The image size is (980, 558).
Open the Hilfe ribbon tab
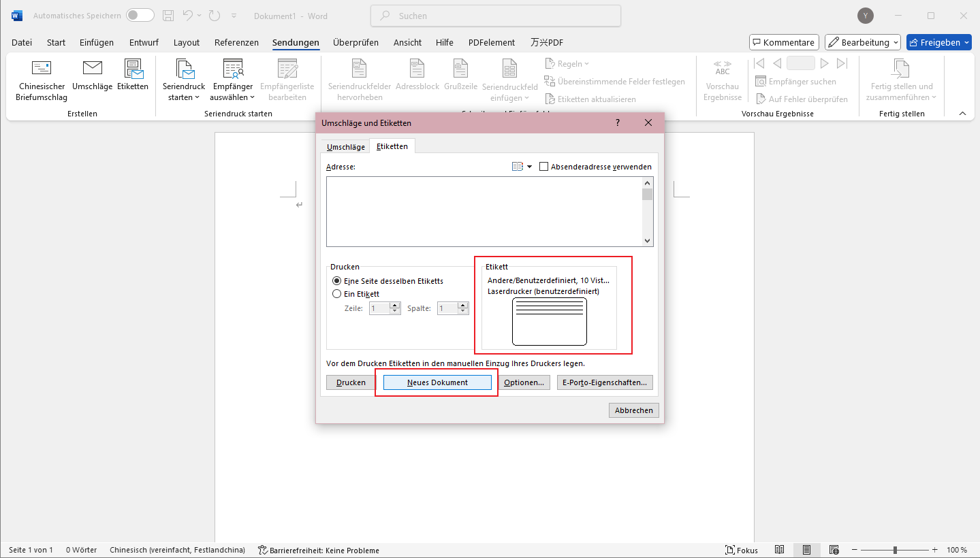pos(445,42)
